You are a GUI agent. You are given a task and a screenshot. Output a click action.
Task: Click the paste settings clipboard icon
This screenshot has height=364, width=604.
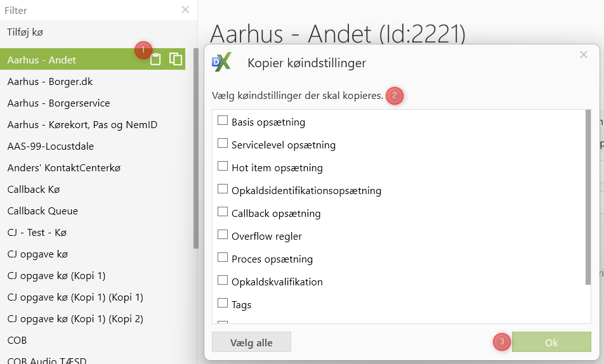click(155, 60)
